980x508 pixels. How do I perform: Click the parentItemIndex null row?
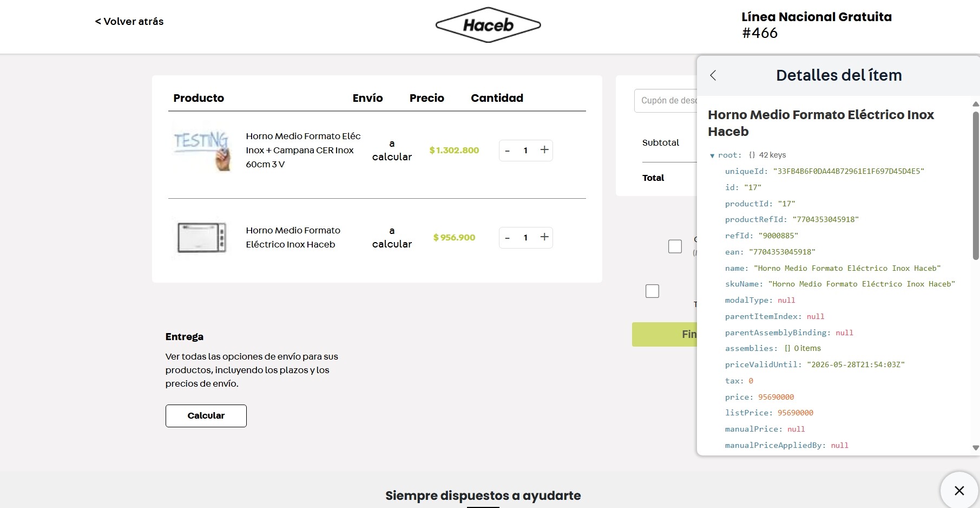coord(775,316)
